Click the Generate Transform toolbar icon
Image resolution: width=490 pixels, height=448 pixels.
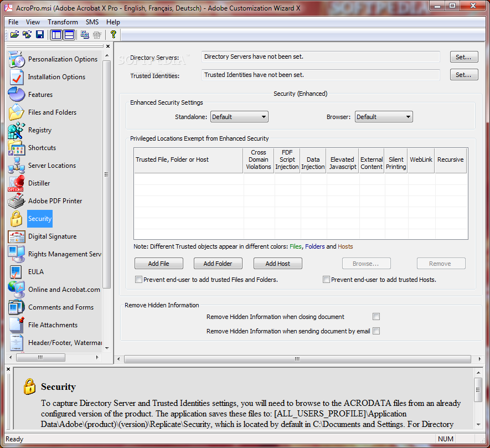(x=85, y=34)
